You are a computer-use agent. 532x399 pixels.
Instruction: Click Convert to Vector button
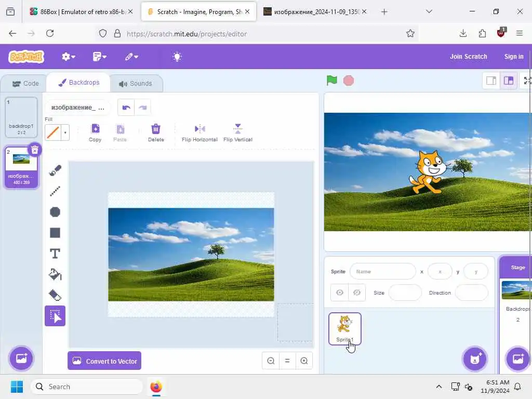tap(104, 361)
